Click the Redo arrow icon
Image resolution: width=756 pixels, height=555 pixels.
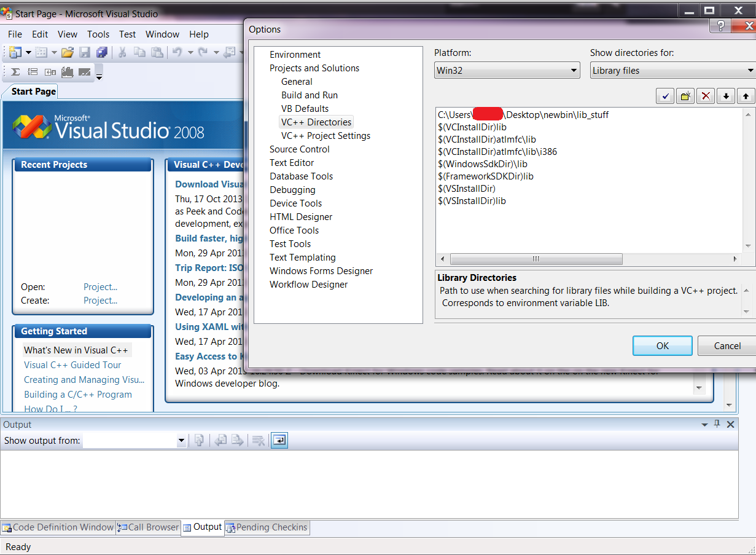203,53
